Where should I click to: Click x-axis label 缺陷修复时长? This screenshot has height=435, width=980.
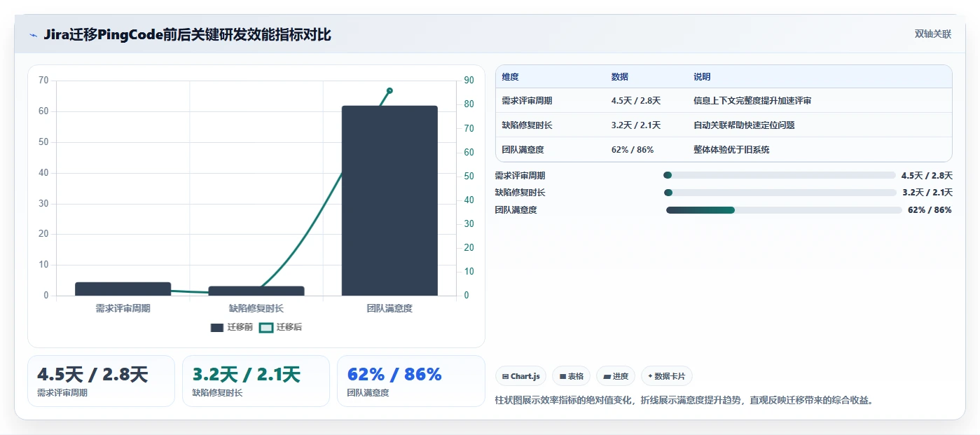click(256, 308)
